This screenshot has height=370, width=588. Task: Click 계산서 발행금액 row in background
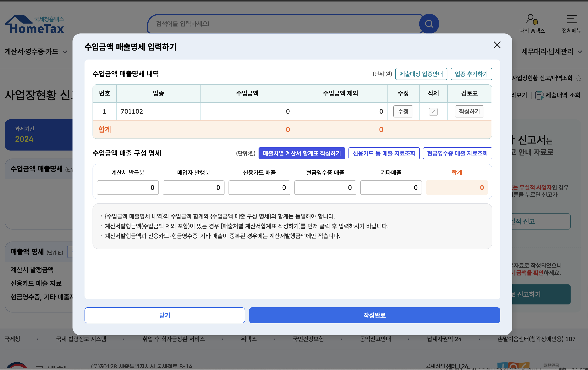coord(32,270)
